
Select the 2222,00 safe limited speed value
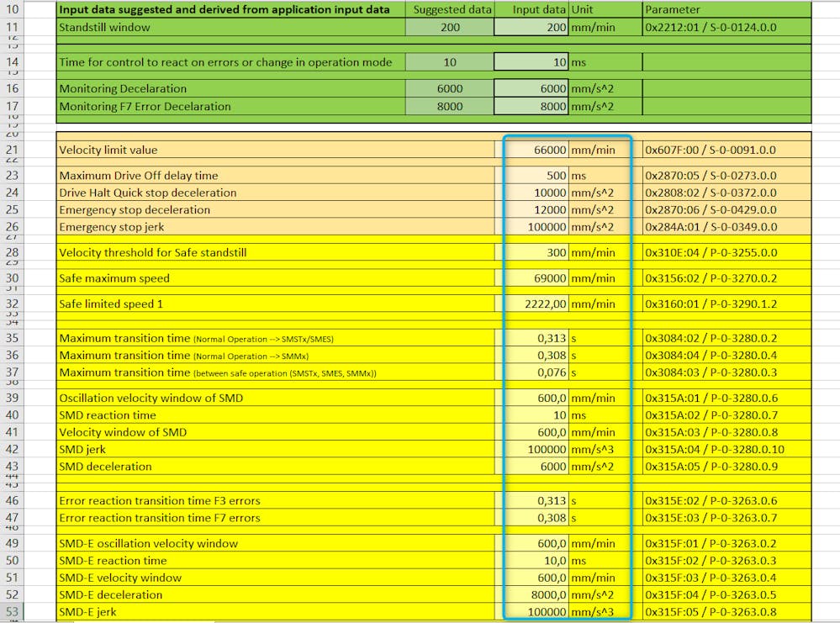pyautogui.click(x=531, y=304)
